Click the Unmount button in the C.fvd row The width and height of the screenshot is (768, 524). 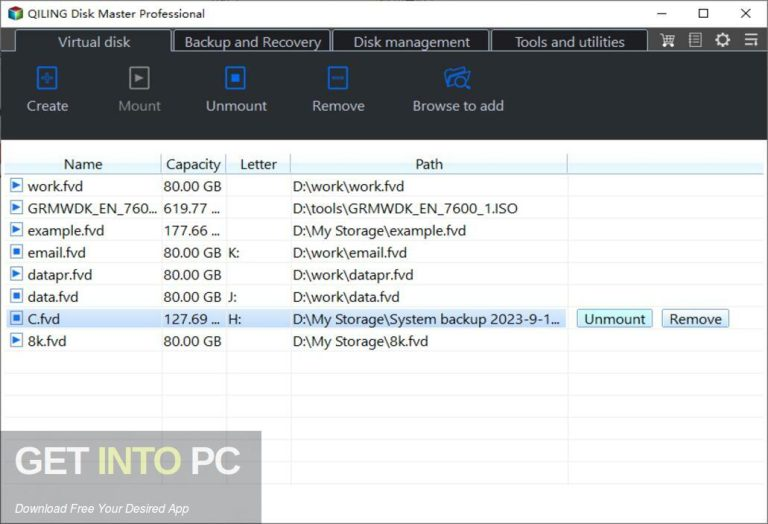tap(615, 319)
